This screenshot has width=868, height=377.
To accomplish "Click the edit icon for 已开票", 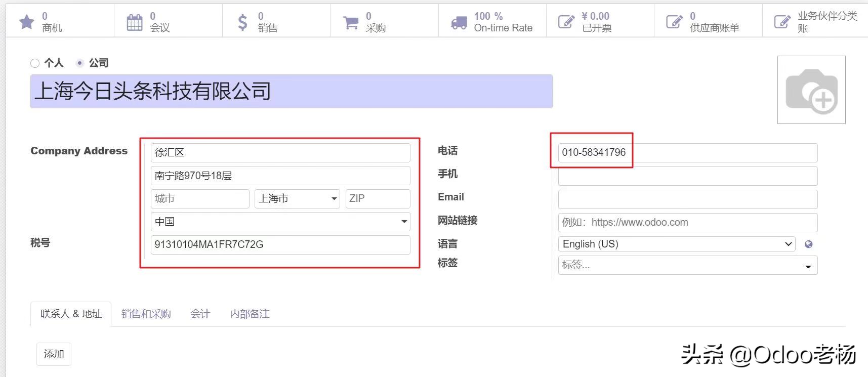I will (566, 22).
